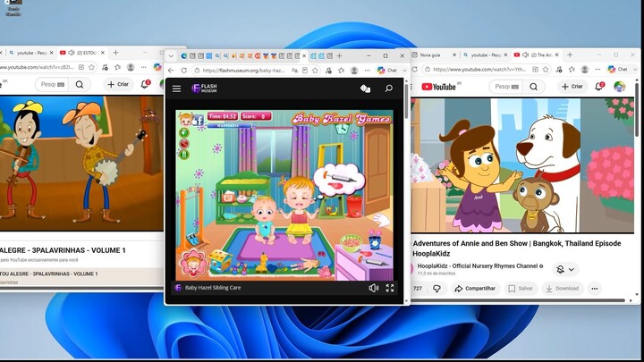Screen dimensions: 644x362
Task: Expand Chat chevron in HooplaKidz window
Action: click(635, 70)
